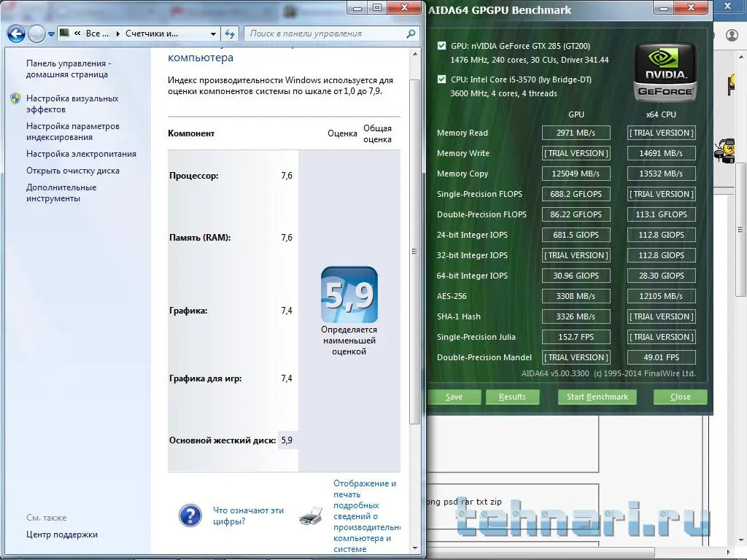The width and height of the screenshot is (747, 560).
Task: Click the 'Процессор:' score 7,6
Action: pyautogui.click(x=286, y=176)
